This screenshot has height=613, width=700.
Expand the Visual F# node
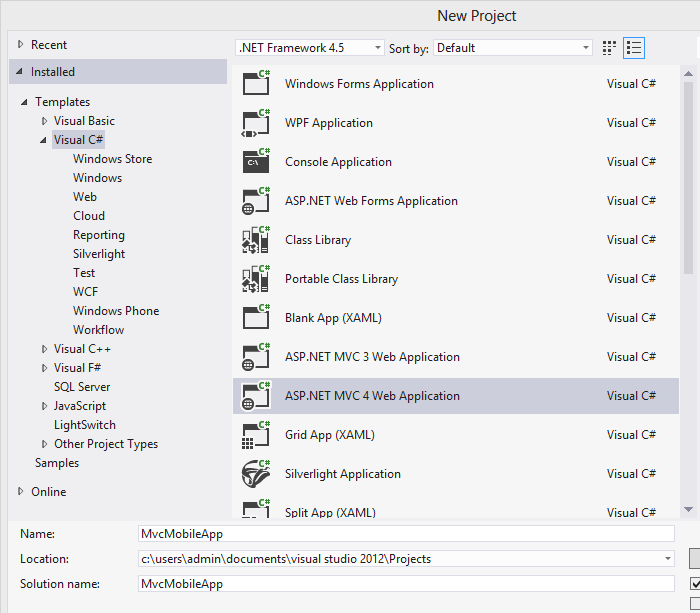44,368
